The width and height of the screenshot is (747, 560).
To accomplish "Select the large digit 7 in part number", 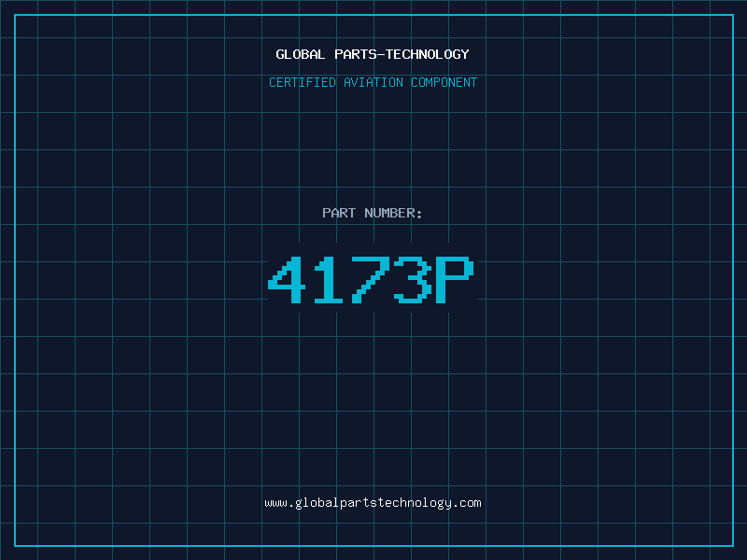I will pyautogui.click(x=370, y=279).
